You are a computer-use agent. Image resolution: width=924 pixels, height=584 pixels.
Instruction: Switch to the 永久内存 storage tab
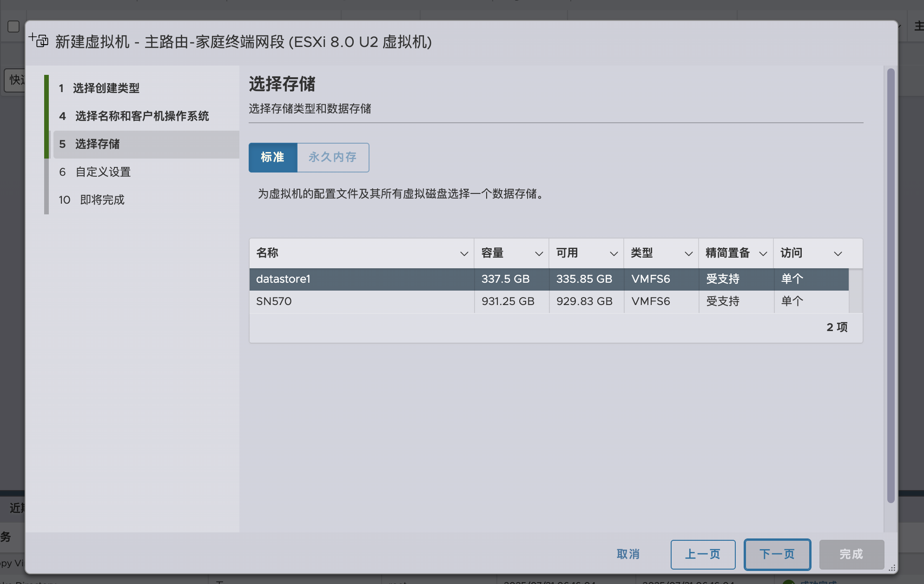[x=333, y=158]
